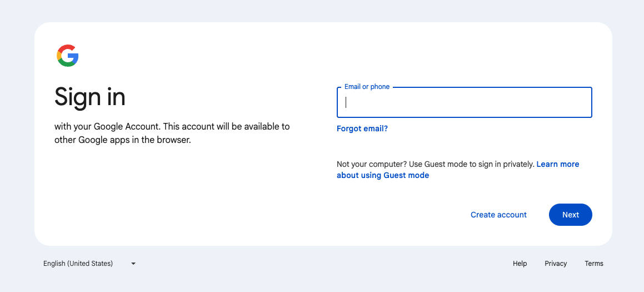Click the Google "G" logo
Image resolution: width=644 pixels, height=292 pixels.
(x=67, y=56)
